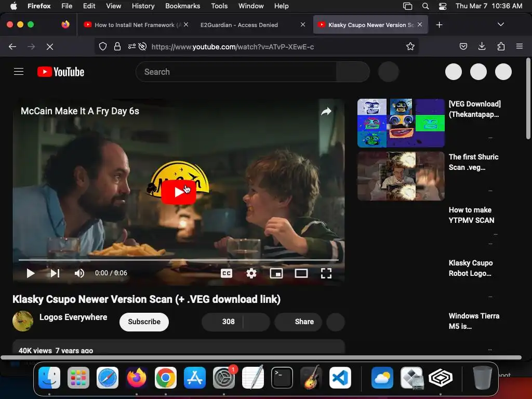This screenshot has width=532, height=399.
Task: Enter full screen video mode
Action: 326,273
